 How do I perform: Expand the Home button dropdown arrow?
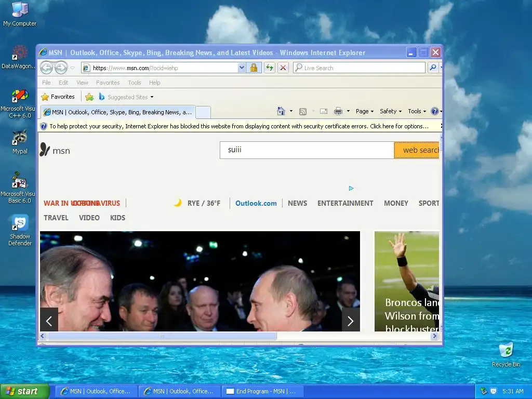291,111
